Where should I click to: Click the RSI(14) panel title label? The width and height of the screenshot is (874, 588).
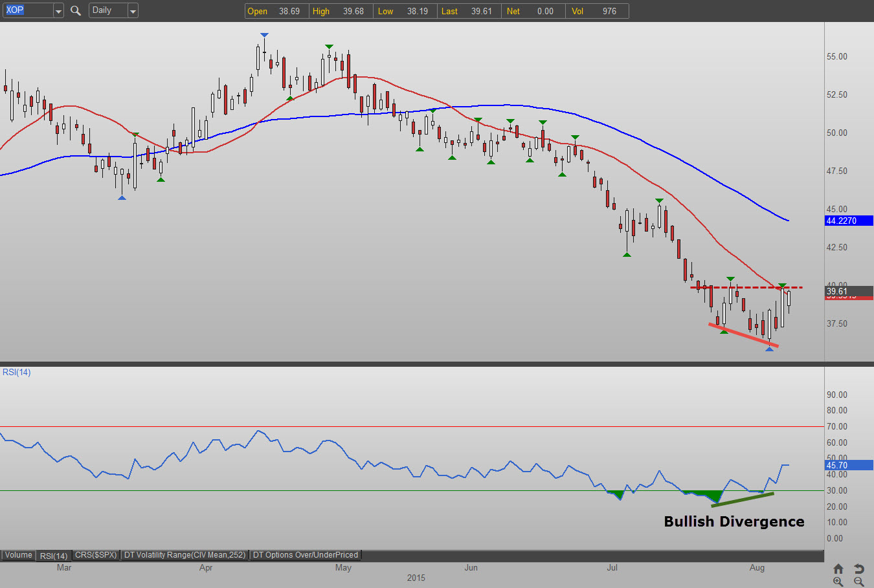point(17,372)
